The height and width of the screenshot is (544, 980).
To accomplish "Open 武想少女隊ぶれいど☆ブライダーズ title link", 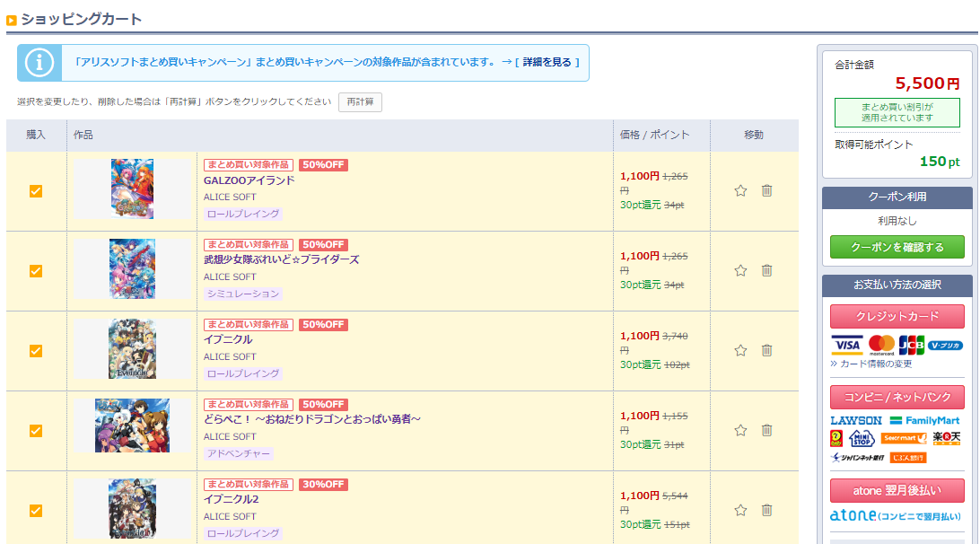I will [281, 259].
